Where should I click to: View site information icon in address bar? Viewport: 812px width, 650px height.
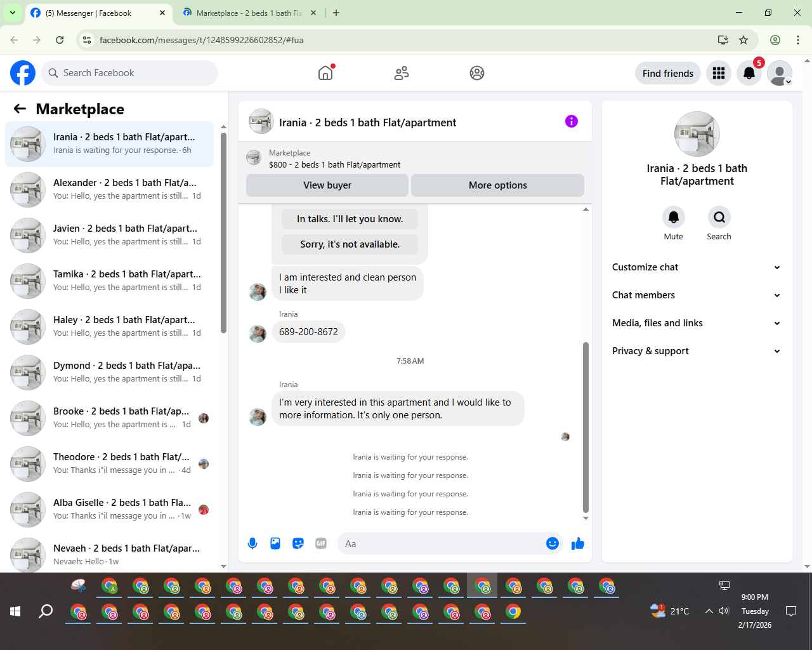click(88, 40)
